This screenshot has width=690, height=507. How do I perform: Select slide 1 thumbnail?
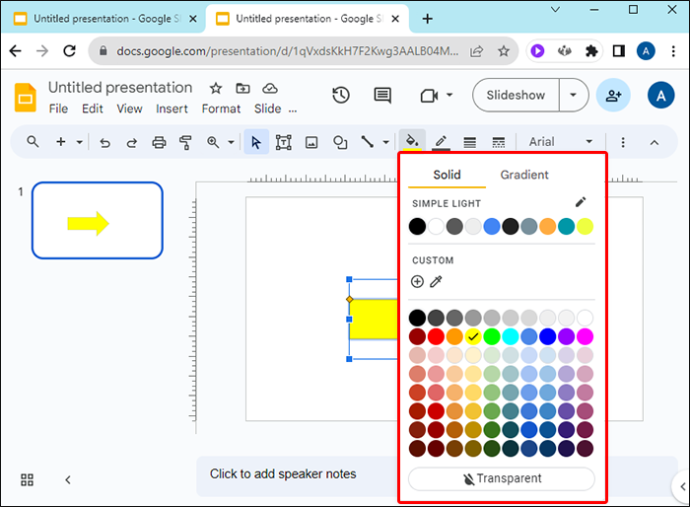click(97, 220)
